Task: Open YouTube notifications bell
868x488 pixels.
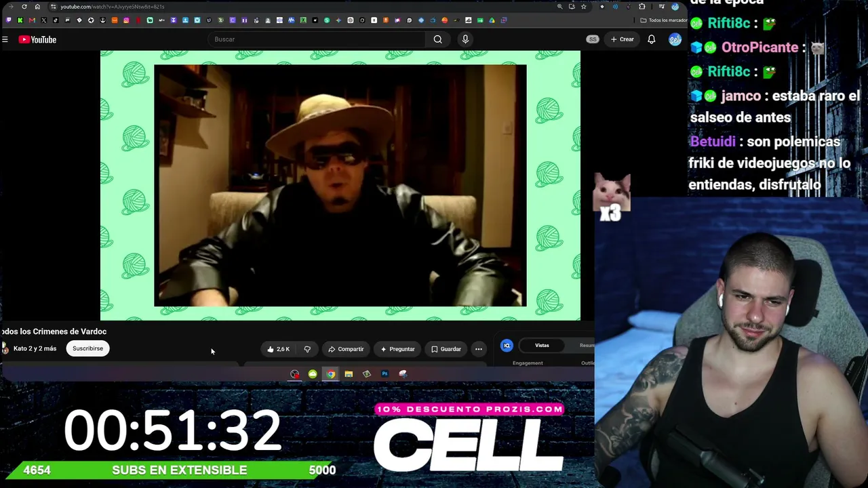Action: tap(651, 39)
